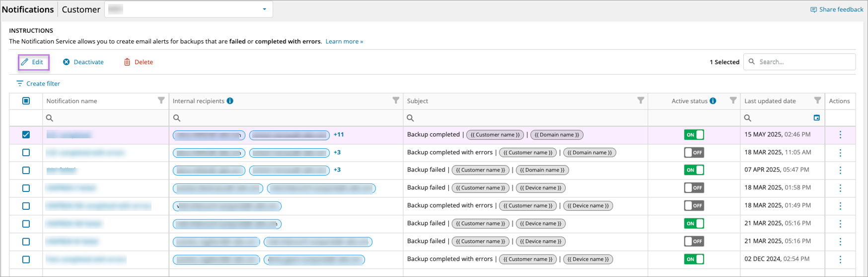Delete the selected notification
The image size is (868, 277).
click(x=139, y=62)
